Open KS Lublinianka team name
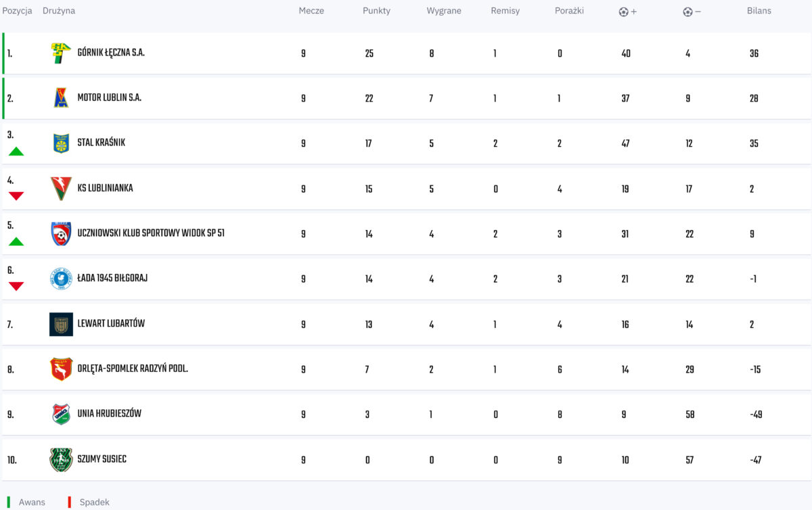The image size is (812, 510). coord(105,188)
